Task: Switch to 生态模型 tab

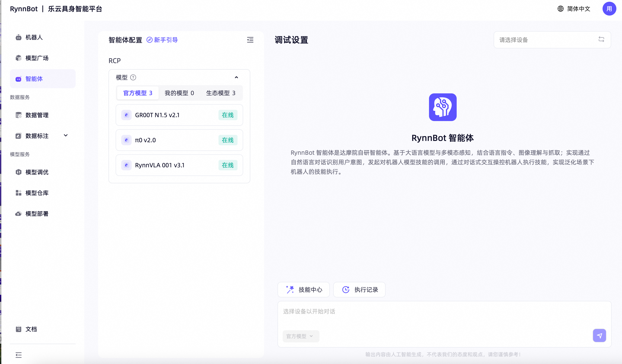Action: pos(221,93)
